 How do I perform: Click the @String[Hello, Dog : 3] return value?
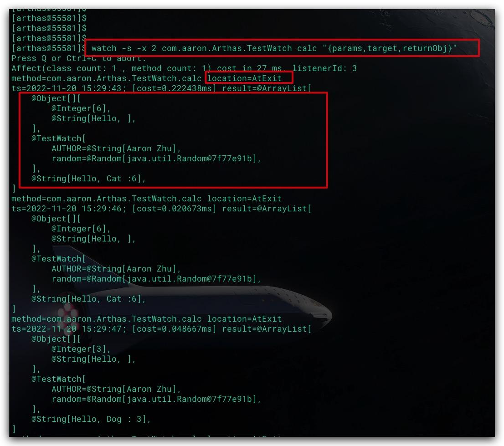91,419
